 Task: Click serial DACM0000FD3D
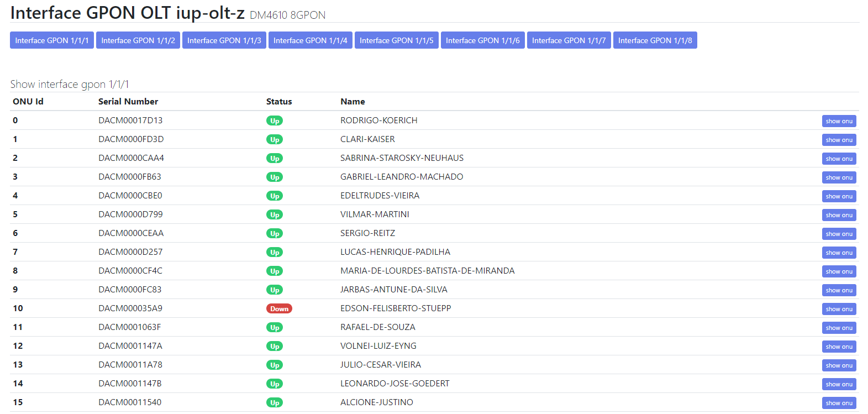point(131,139)
